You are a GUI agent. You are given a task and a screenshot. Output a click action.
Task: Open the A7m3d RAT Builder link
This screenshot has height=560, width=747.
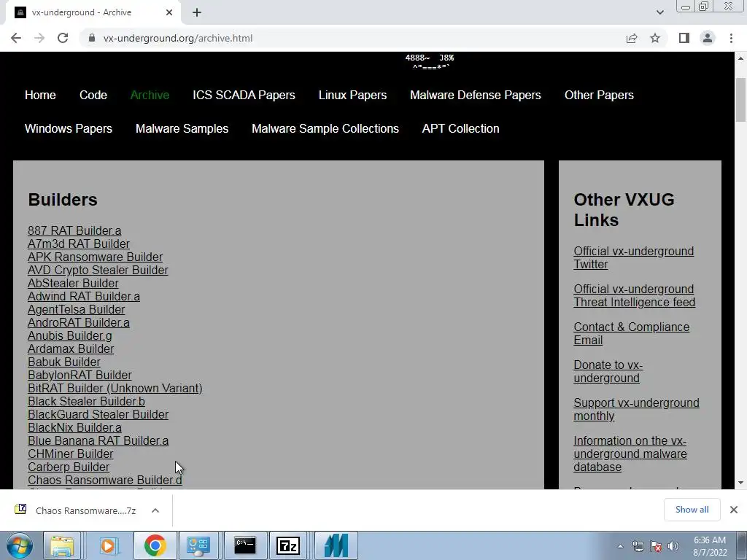79,244
